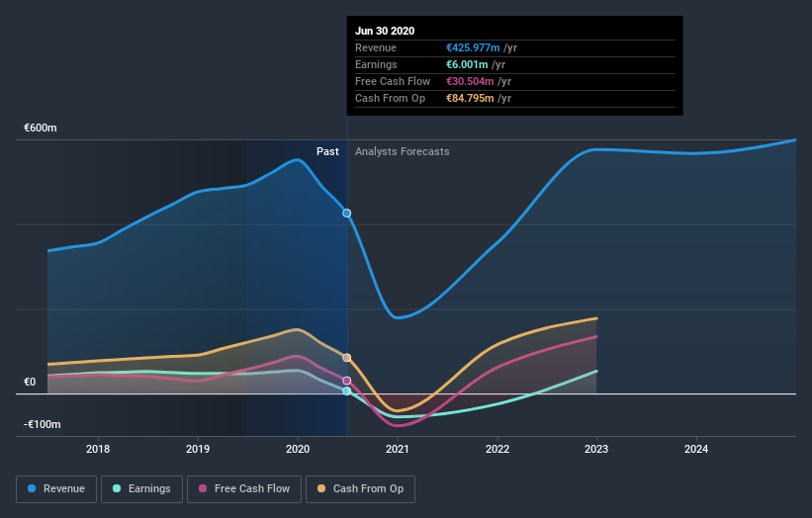812x518 pixels.
Task: Select the 2021 x-axis label
Action: (x=398, y=449)
